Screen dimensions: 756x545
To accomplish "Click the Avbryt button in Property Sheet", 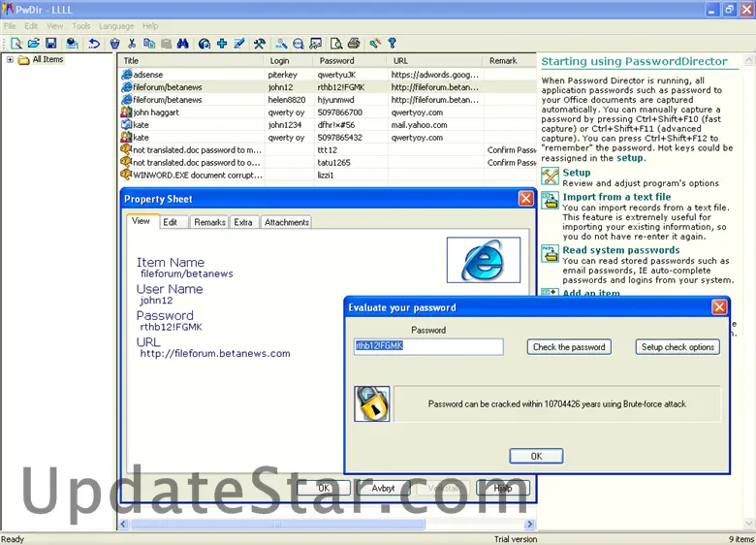I will (383, 488).
